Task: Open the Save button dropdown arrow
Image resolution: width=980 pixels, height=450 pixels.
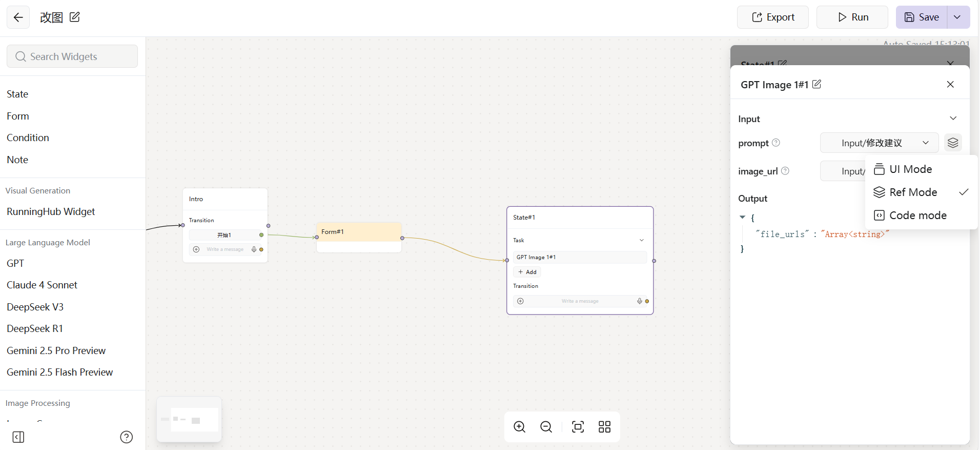Action: tap(957, 17)
